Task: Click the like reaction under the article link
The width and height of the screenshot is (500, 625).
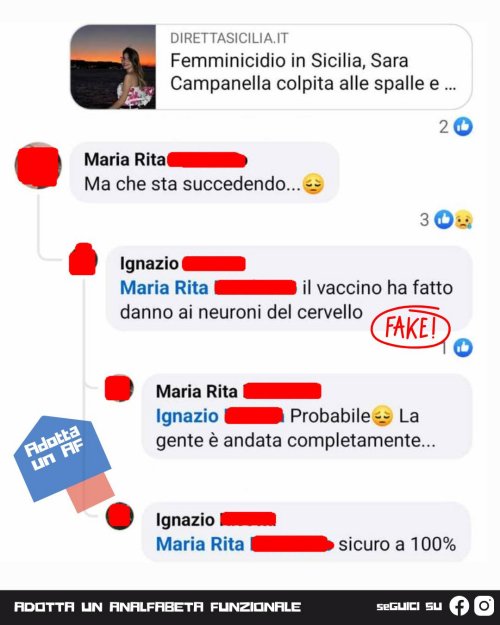Action: point(463,127)
